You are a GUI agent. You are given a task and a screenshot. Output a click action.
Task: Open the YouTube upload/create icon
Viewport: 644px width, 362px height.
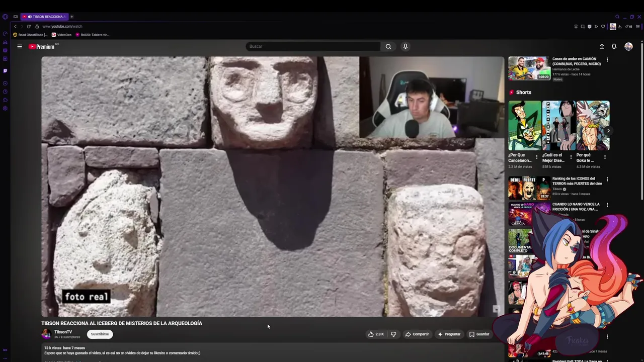[x=602, y=46]
